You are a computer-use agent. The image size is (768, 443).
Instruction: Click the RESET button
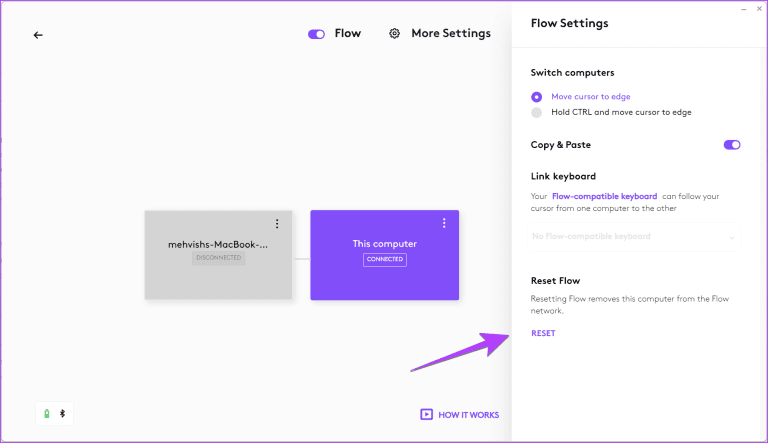coord(543,333)
